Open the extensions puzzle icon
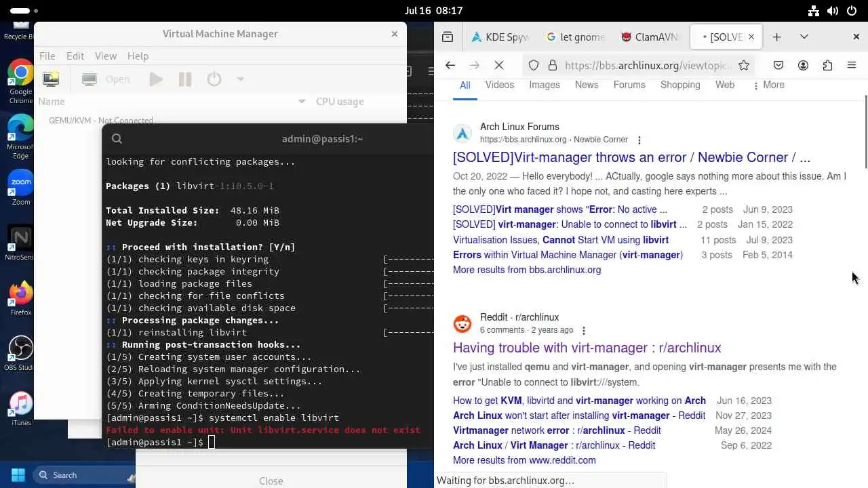 coord(827,65)
